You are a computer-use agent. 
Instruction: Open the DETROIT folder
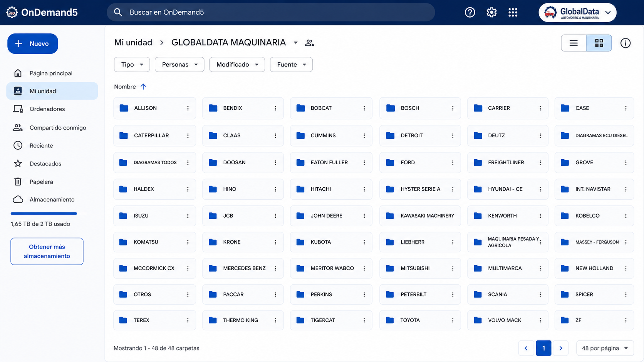tap(420, 135)
